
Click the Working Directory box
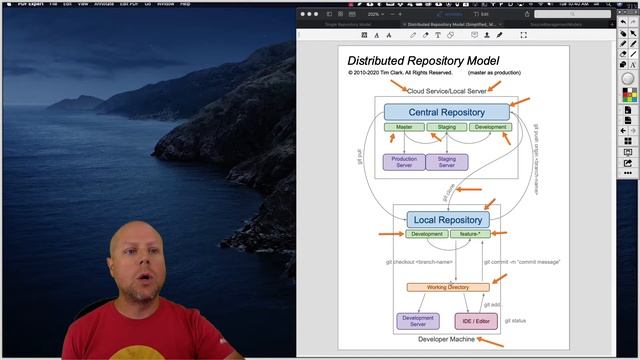(448, 287)
